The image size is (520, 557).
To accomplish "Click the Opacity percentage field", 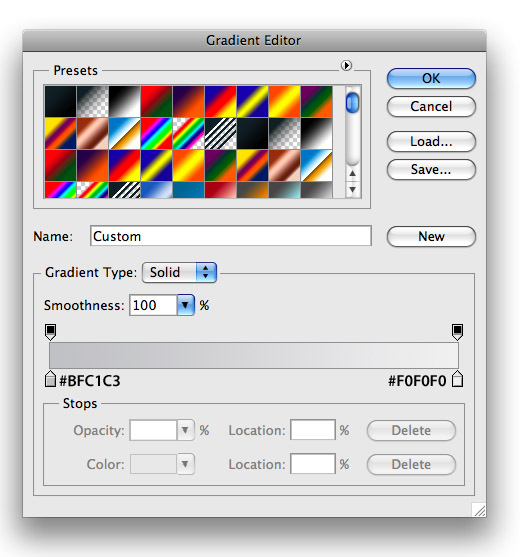I will (x=153, y=430).
